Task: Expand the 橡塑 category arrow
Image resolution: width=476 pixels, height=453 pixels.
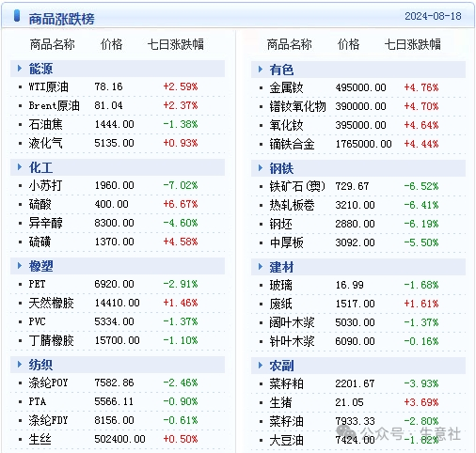Action: [20, 266]
